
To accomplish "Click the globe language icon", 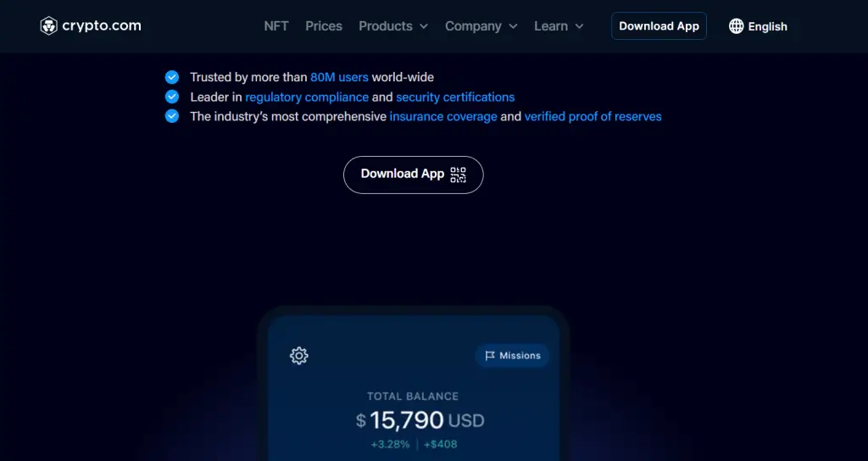I will point(736,26).
